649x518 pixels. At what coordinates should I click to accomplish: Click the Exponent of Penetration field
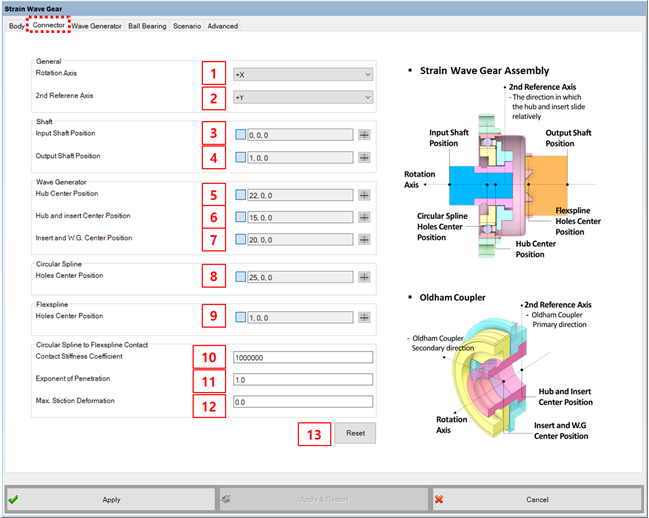[303, 380]
